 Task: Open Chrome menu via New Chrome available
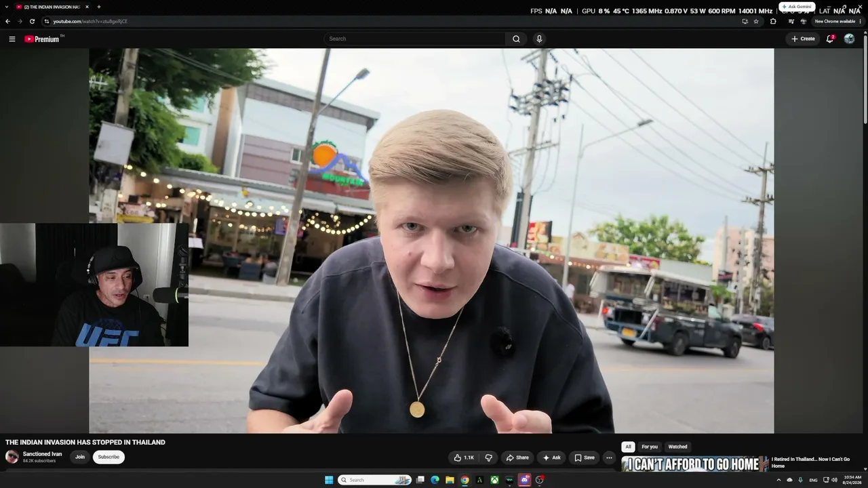point(838,21)
